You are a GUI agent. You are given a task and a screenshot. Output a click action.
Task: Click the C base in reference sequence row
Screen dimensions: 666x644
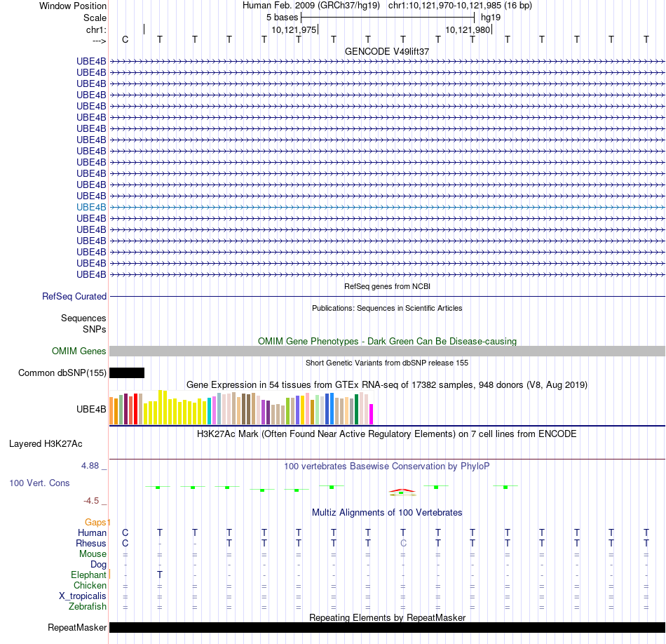click(125, 39)
